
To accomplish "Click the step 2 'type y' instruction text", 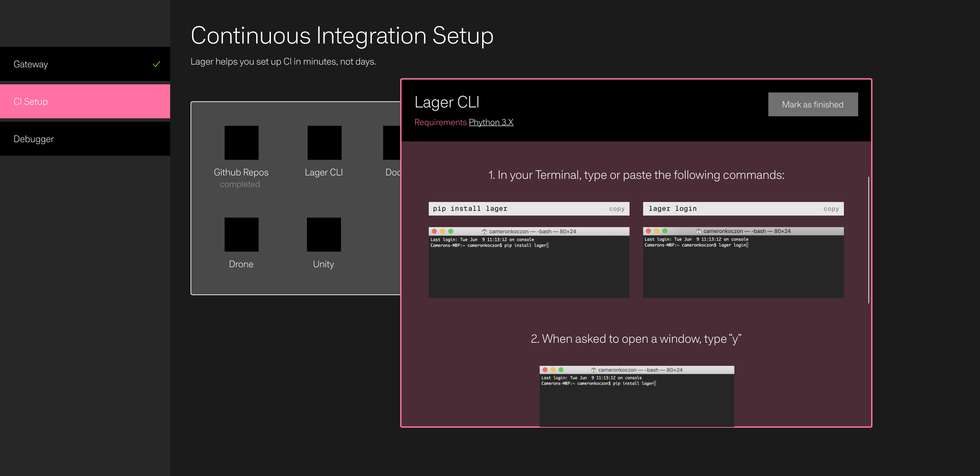I will pyautogui.click(x=636, y=339).
